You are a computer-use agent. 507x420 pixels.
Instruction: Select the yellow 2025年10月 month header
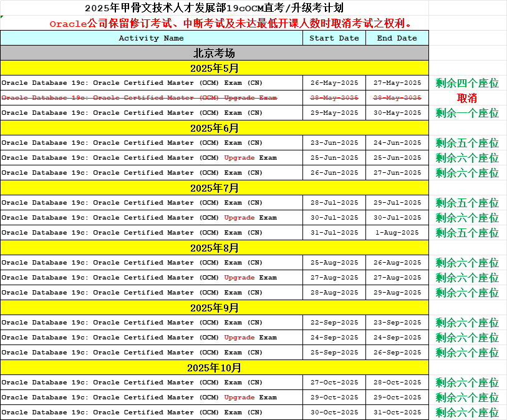214,368
